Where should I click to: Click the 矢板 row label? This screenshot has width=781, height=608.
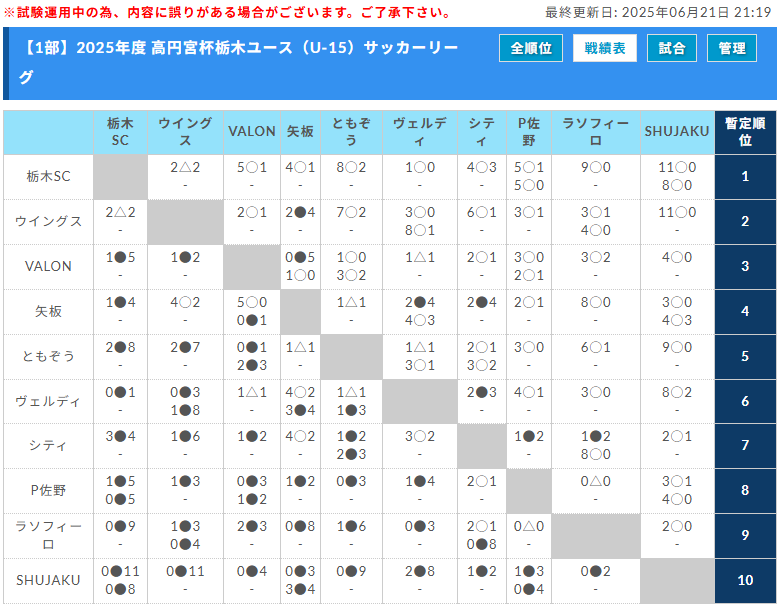coord(48,311)
